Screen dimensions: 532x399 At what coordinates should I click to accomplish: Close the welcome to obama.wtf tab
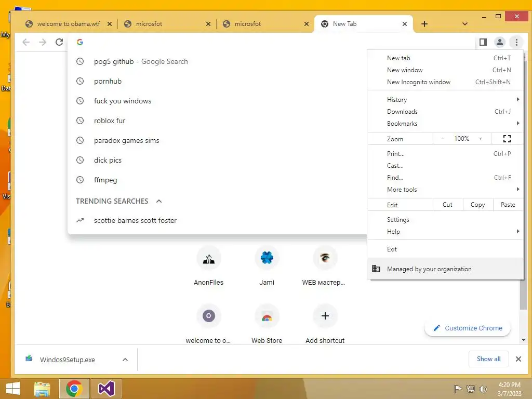point(109,24)
